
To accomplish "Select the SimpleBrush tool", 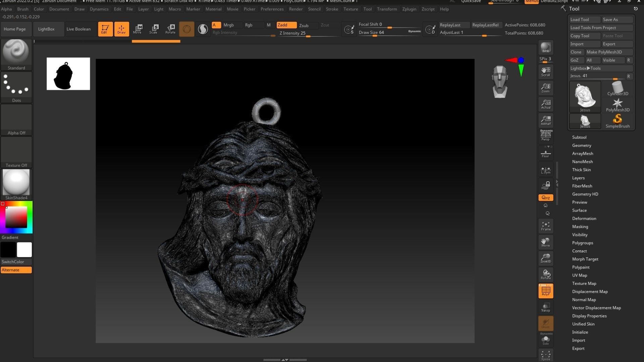I will click(618, 121).
